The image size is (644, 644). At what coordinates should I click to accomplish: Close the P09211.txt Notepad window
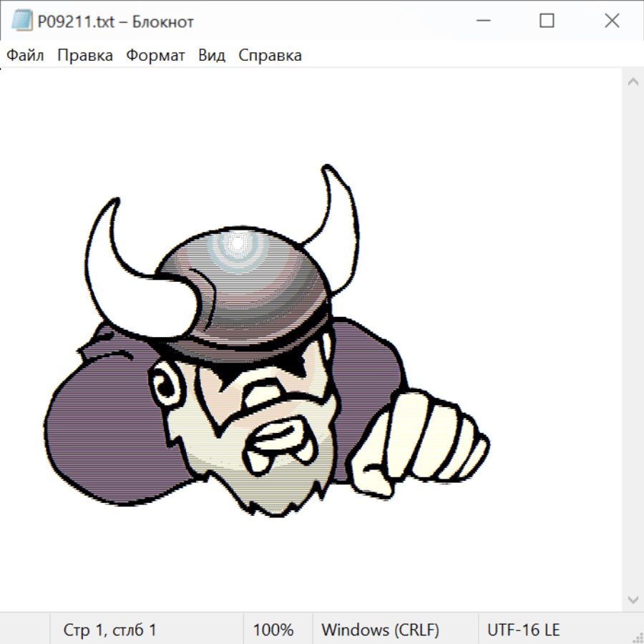point(612,21)
